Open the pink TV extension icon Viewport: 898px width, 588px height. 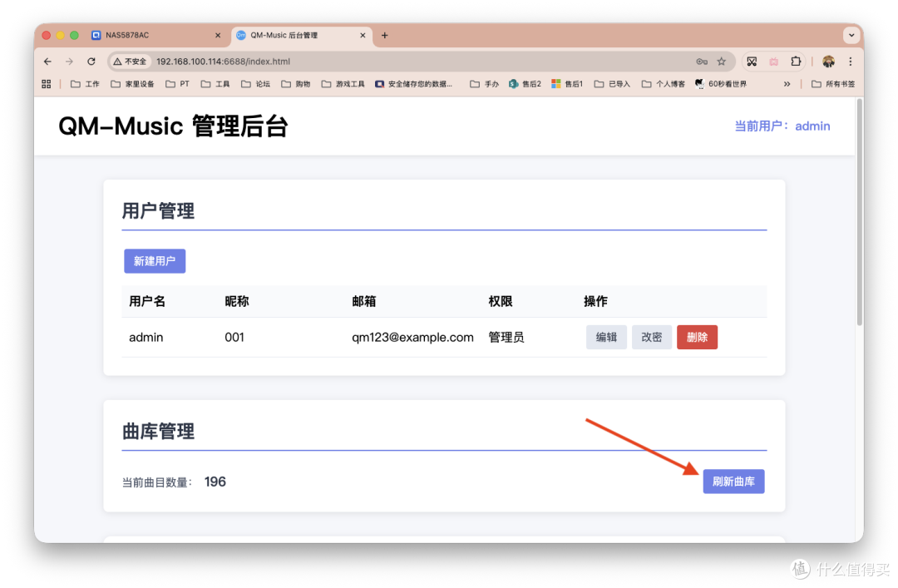pos(772,62)
